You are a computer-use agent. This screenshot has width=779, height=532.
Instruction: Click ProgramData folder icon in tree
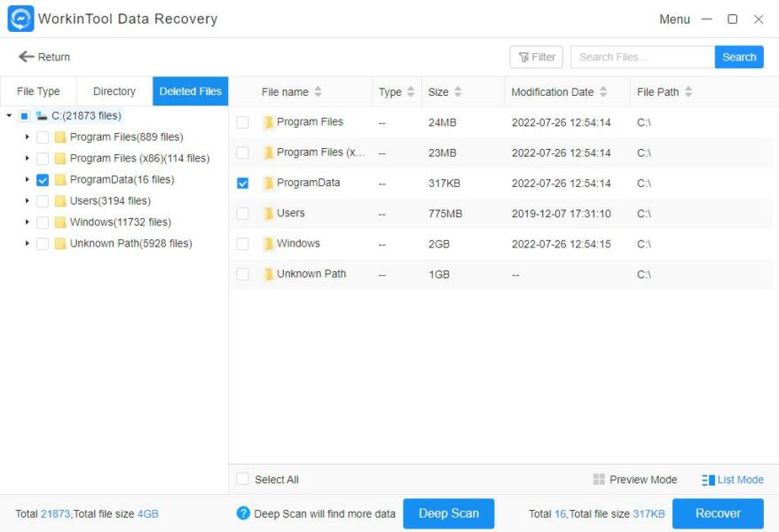point(60,180)
